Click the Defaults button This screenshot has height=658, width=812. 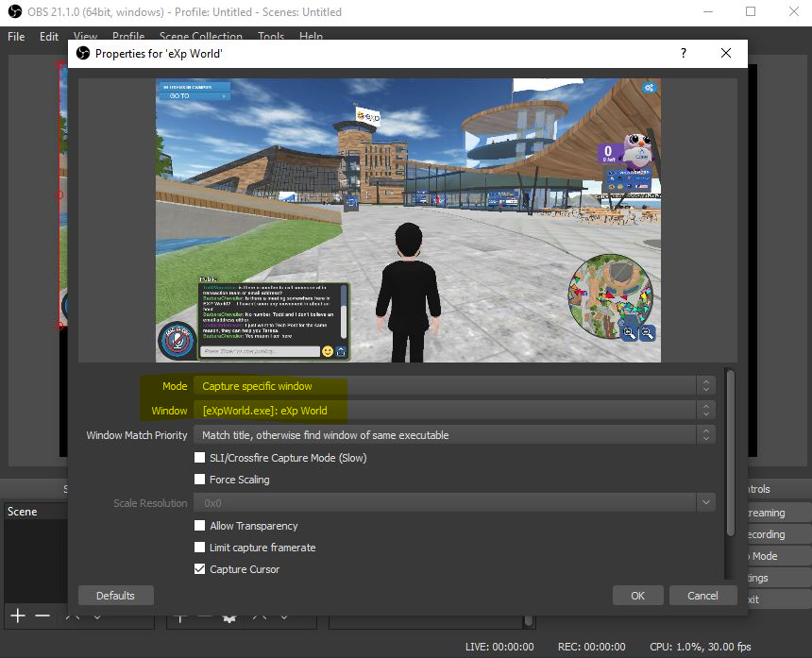[x=115, y=596]
